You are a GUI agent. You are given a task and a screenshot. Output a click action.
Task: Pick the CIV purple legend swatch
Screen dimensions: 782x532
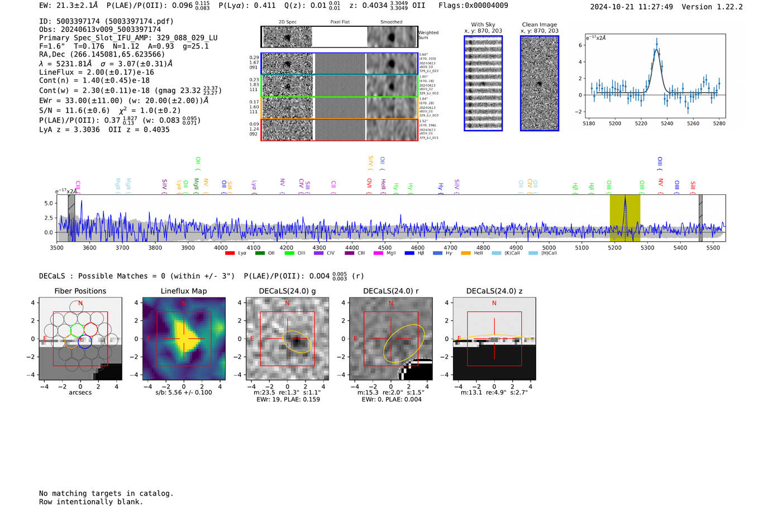pyautogui.click(x=319, y=253)
